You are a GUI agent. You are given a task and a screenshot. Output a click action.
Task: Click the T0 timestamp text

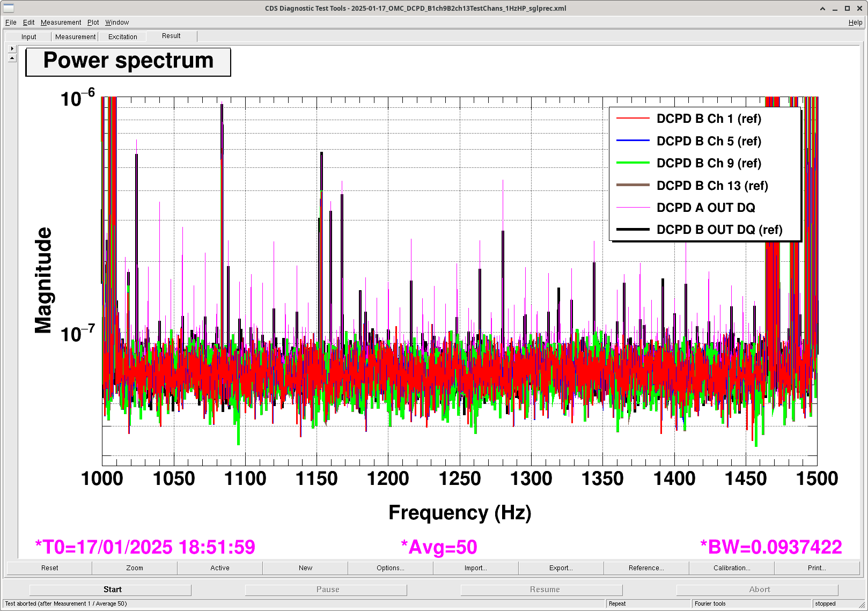pyautogui.click(x=145, y=547)
